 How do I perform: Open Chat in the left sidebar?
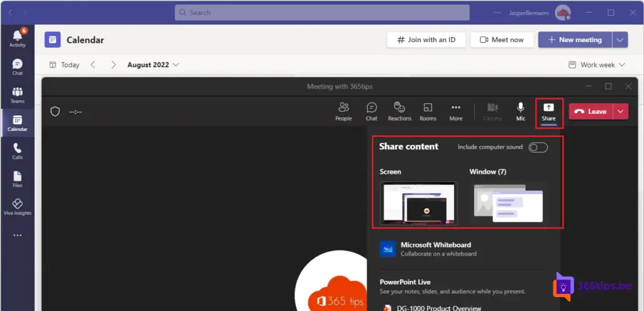(17, 66)
